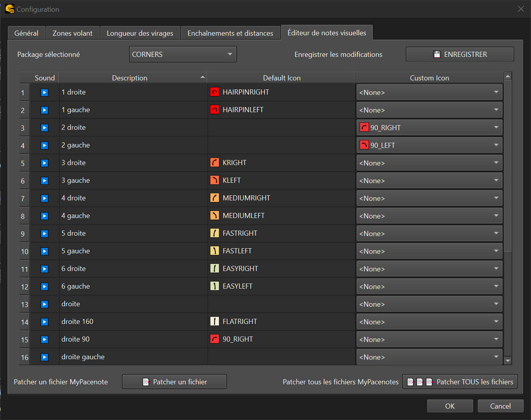Image resolution: width=531 pixels, height=420 pixels.
Task: Click 'Patcher TOUS les fichiers' button
Action: click(x=460, y=382)
